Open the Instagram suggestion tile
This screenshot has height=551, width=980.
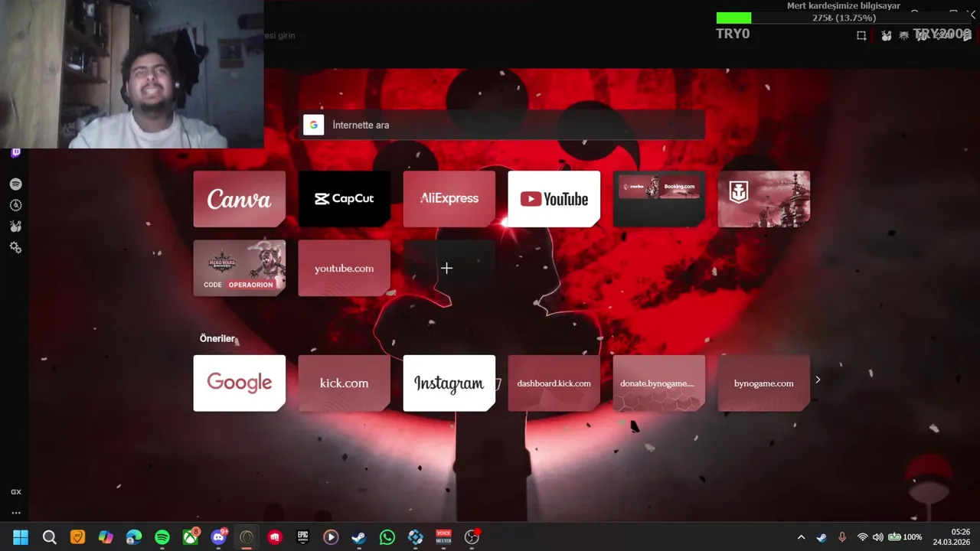449,383
